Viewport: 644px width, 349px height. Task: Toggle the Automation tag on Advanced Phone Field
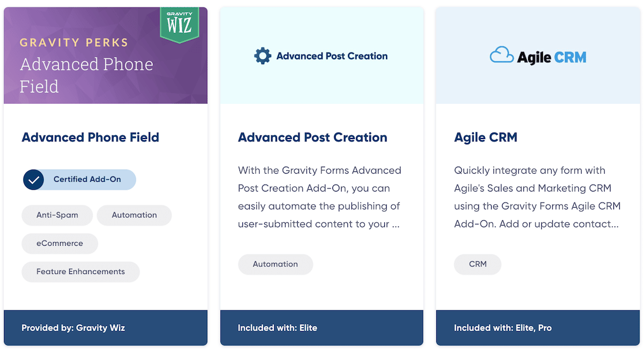[134, 215]
